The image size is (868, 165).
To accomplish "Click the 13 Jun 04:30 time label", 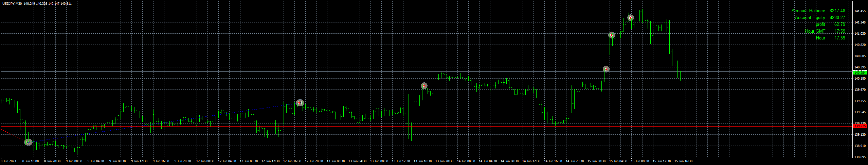I will tap(357, 161).
